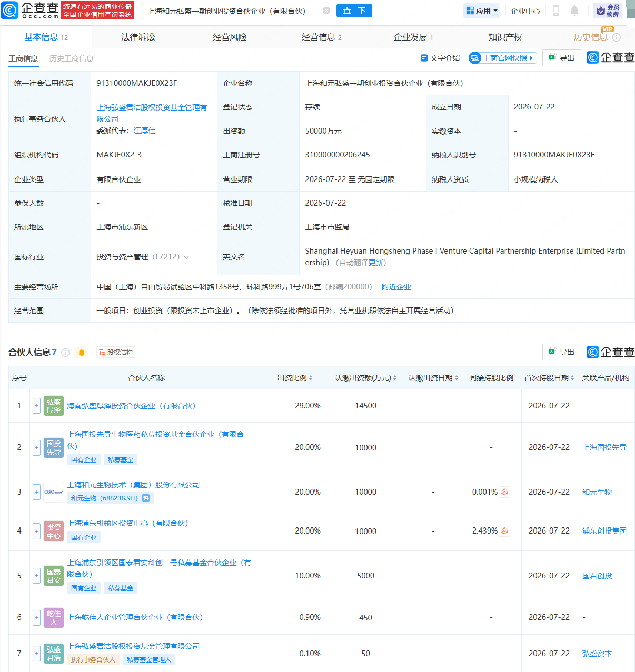The image size is (635, 672).
Task: Open 江厚佳 representative link
Action: pyautogui.click(x=144, y=131)
